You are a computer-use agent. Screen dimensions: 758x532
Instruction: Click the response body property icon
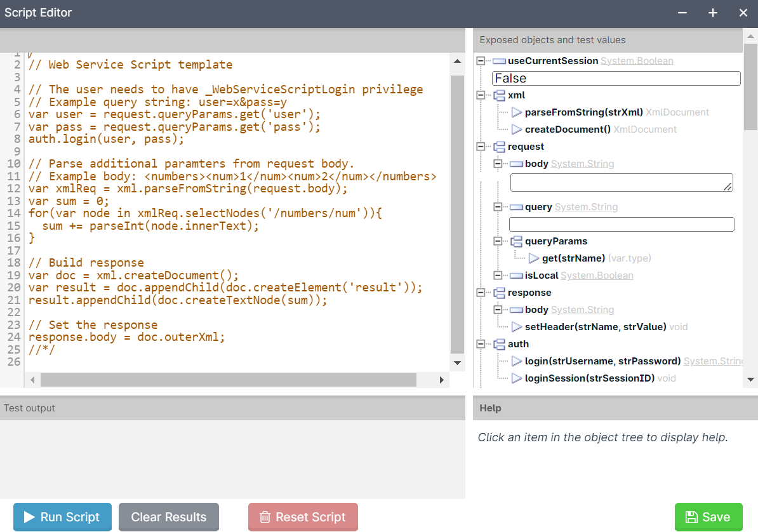coord(516,310)
